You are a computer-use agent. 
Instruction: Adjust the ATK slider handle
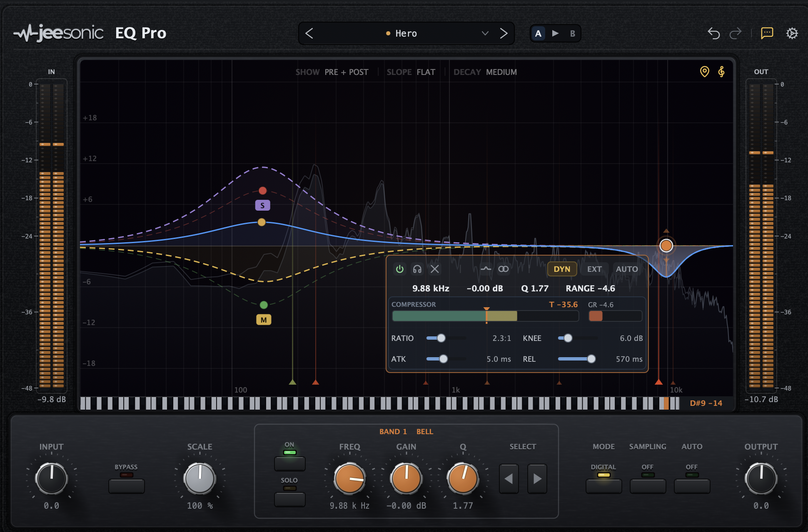[x=444, y=359]
